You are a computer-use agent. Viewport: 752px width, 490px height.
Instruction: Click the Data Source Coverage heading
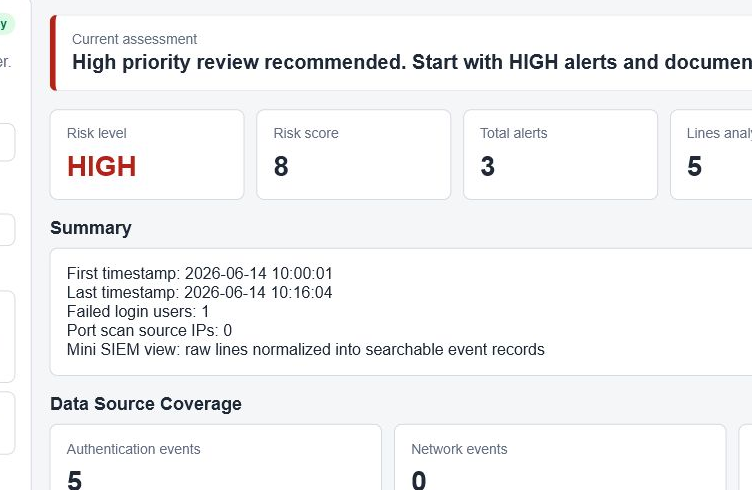point(146,404)
